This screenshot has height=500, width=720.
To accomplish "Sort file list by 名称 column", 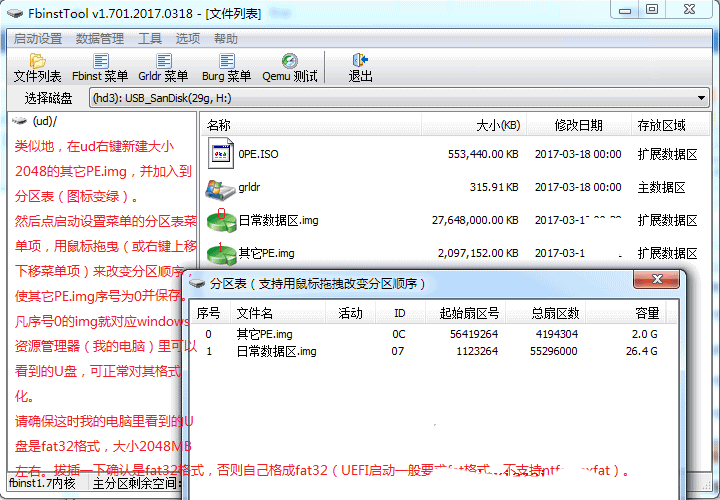I will tap(311, 125).
